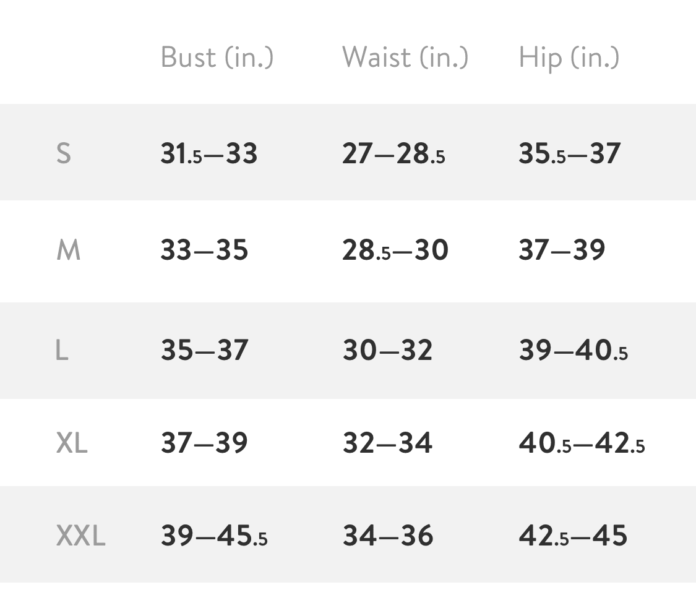Click the Bust (in.) column header
Screen dimensions: 696x616
coord(217,58)
